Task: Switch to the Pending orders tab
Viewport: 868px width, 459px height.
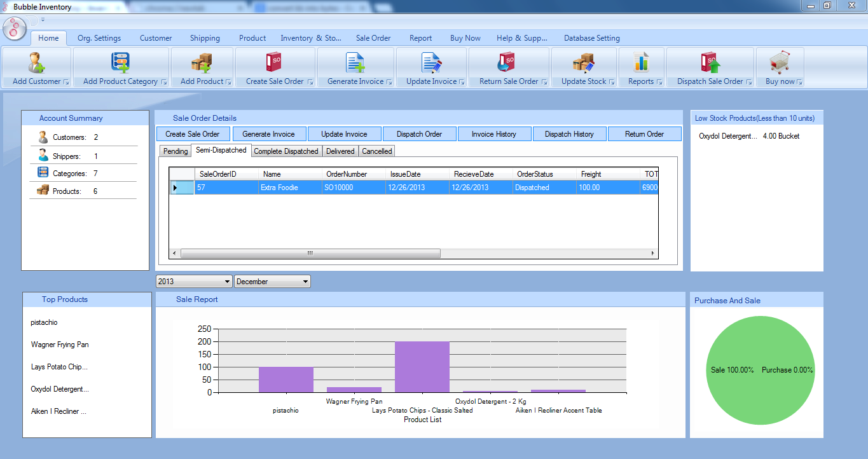Action: pos(176,151)
